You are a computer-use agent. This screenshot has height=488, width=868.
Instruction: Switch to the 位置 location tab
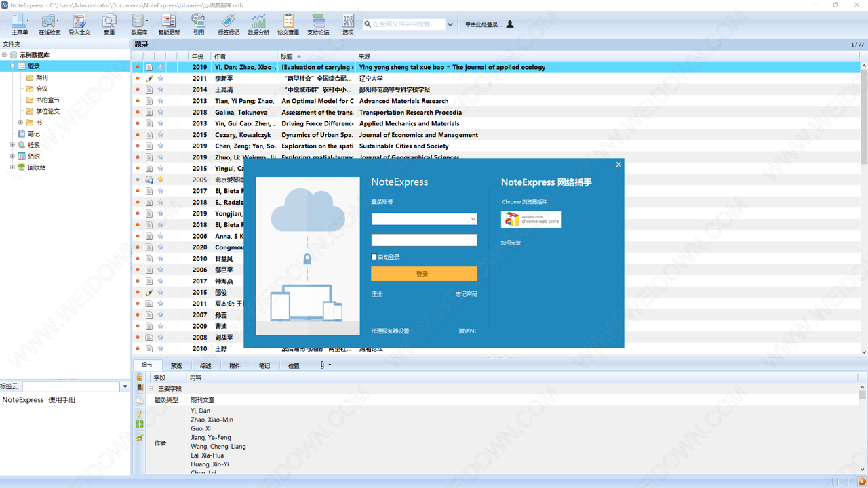(294, 365)
